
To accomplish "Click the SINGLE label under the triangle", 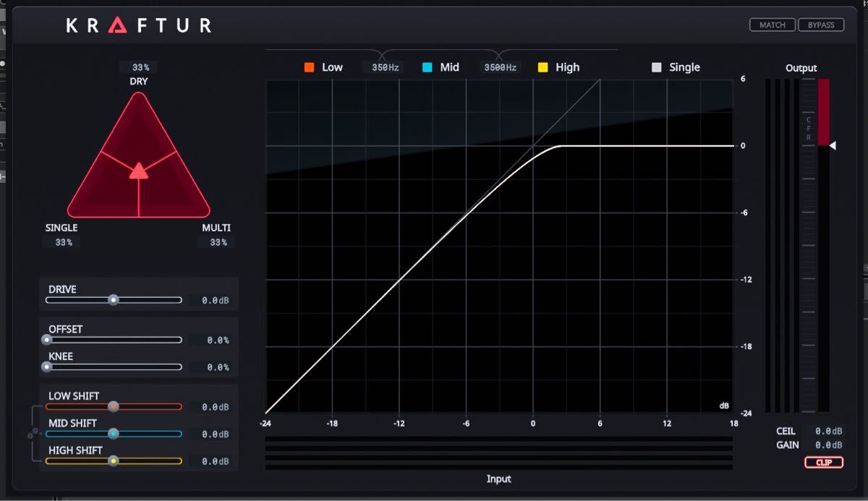I will [x=61, y=228].
